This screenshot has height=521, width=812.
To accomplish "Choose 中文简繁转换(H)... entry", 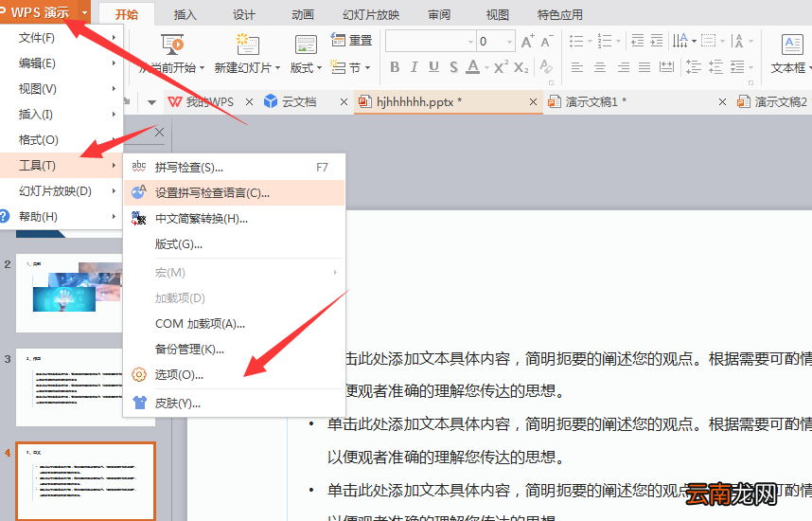I will [234, 219].
